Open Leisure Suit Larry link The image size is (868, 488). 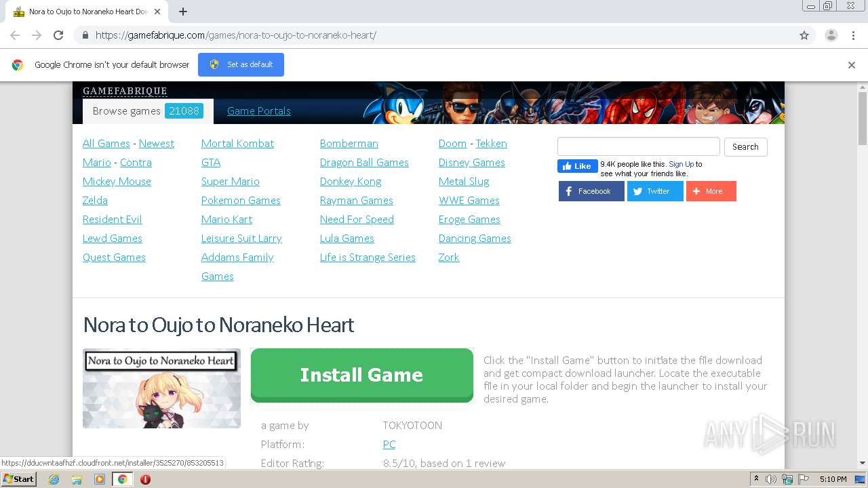point(241,239)
